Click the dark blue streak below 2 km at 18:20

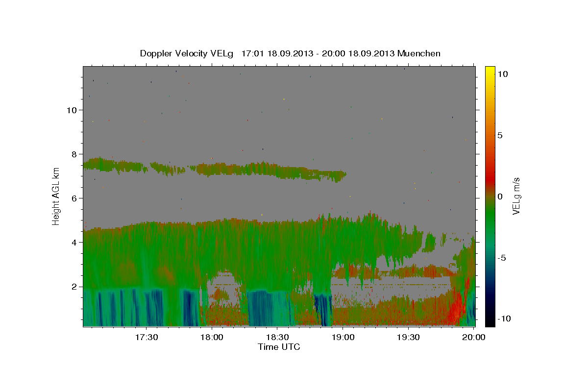(261, 309)
